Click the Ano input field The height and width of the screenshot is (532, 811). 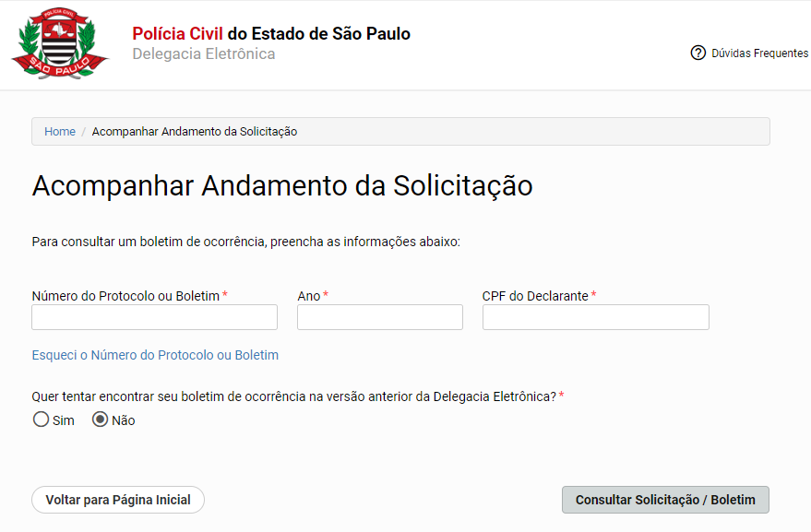tap(379, 316)
